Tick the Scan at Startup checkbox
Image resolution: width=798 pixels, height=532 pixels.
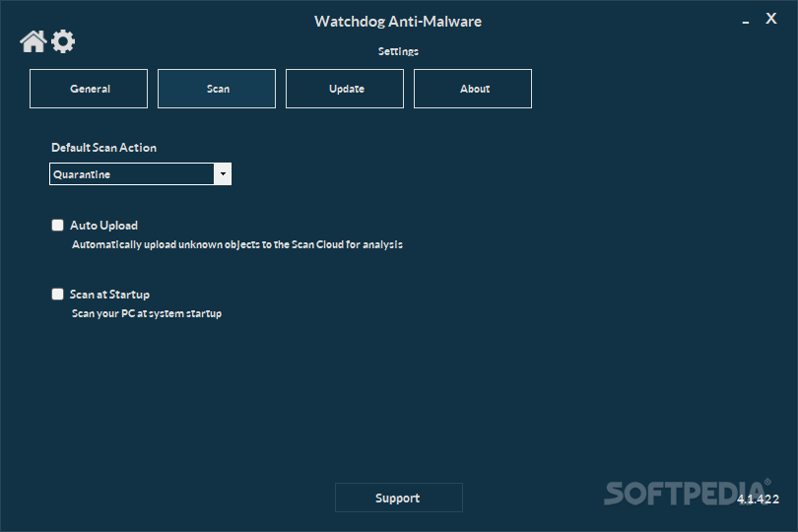[x=57, y=295]
